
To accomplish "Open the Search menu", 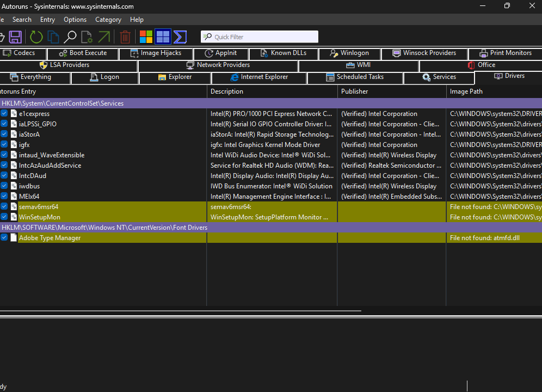I will (22, 20).
